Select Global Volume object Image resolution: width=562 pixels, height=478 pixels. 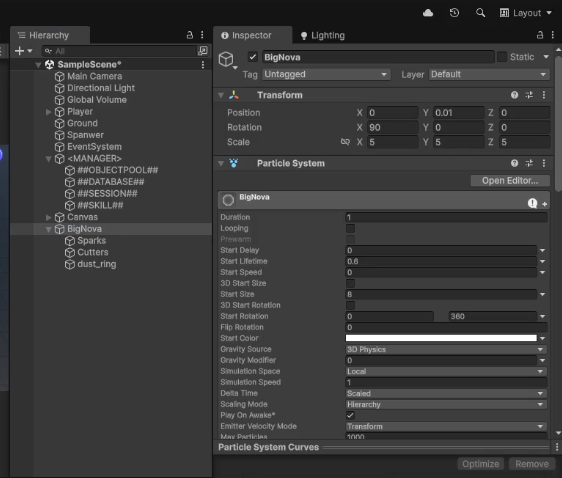tap(97, 100)
